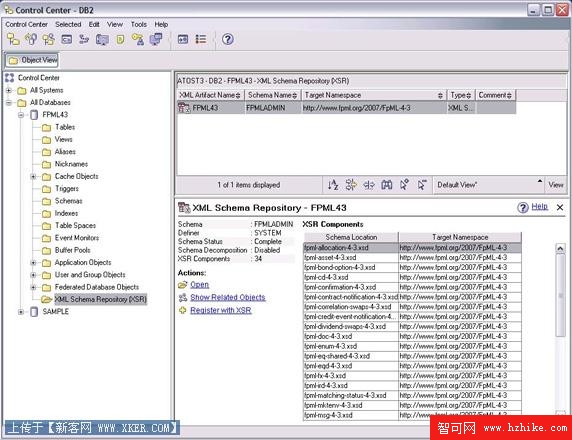Click the stacked monitors toolbar icon

[156, 39]
